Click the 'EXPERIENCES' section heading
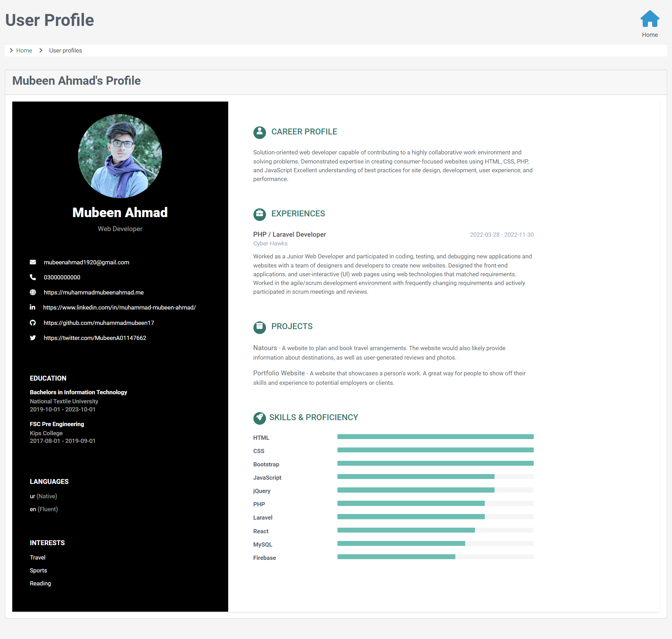Image resolution: width=672 pixels, height=639 pixels. [298, 214]
